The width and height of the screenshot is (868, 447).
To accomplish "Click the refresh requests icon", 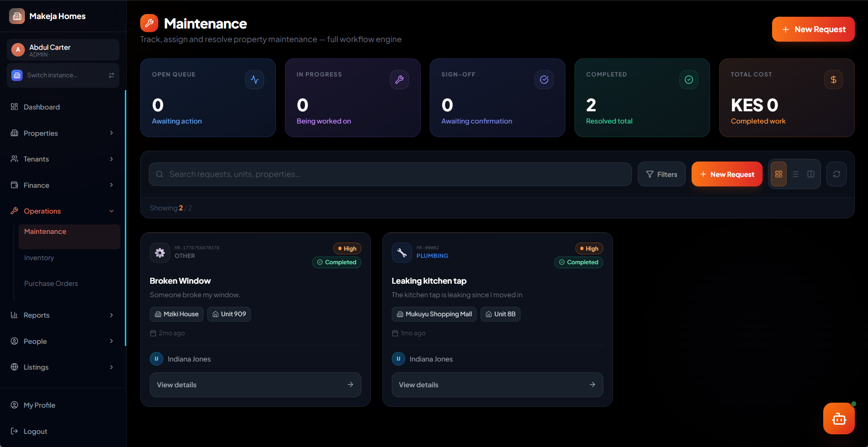I will pos(836,174).
